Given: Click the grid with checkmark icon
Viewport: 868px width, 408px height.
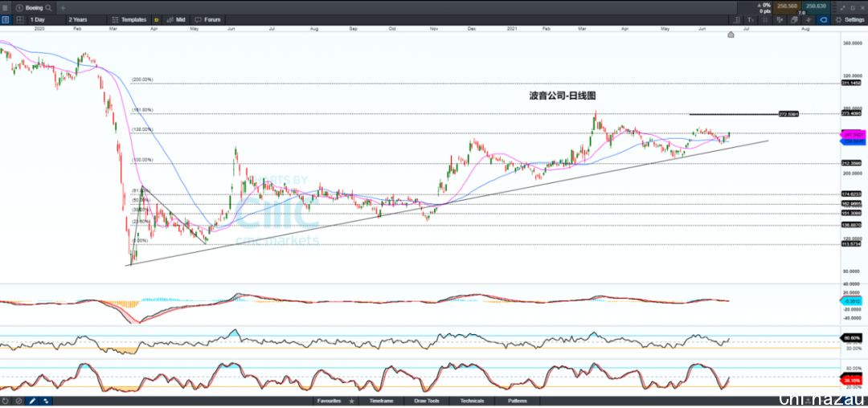Looking at the screenshot, I should click(x=780, y=20).
